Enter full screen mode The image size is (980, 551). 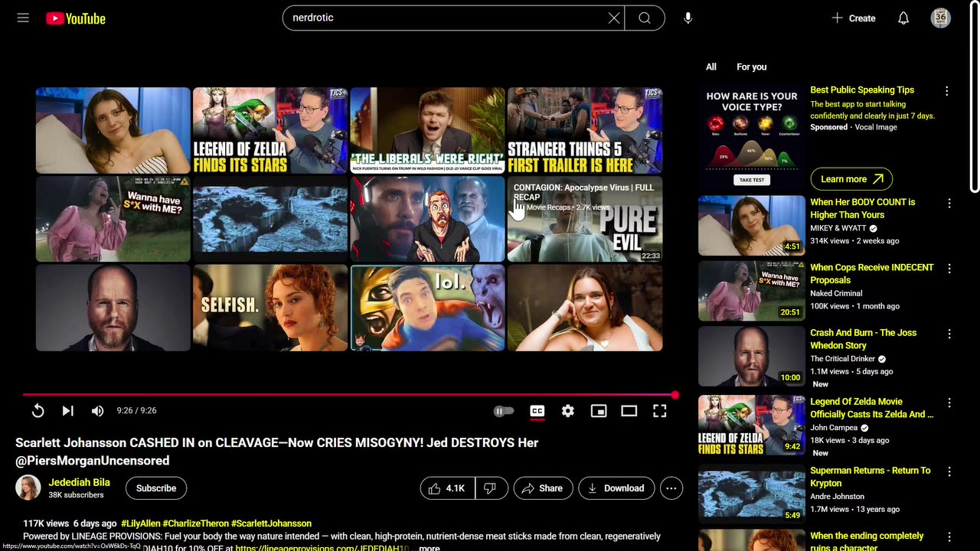click(659, 411)
